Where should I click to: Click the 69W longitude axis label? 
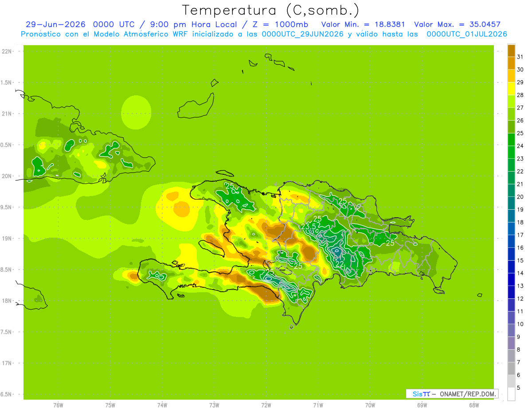422,405
